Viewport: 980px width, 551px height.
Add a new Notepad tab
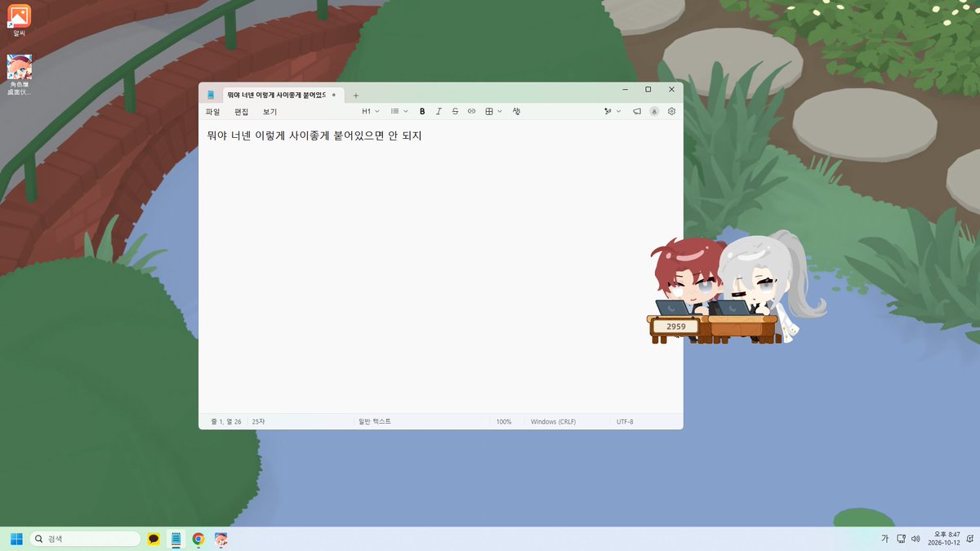coord(356,96)
